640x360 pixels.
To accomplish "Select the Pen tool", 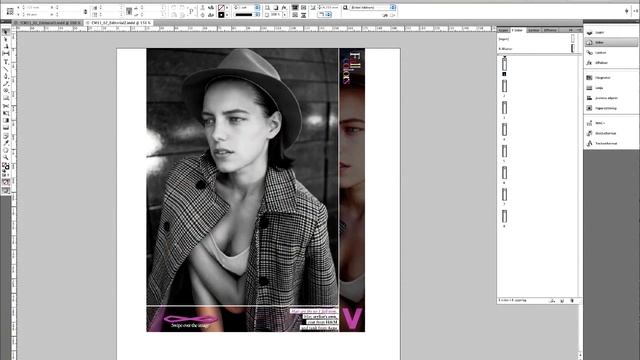I will click(6, 76).
